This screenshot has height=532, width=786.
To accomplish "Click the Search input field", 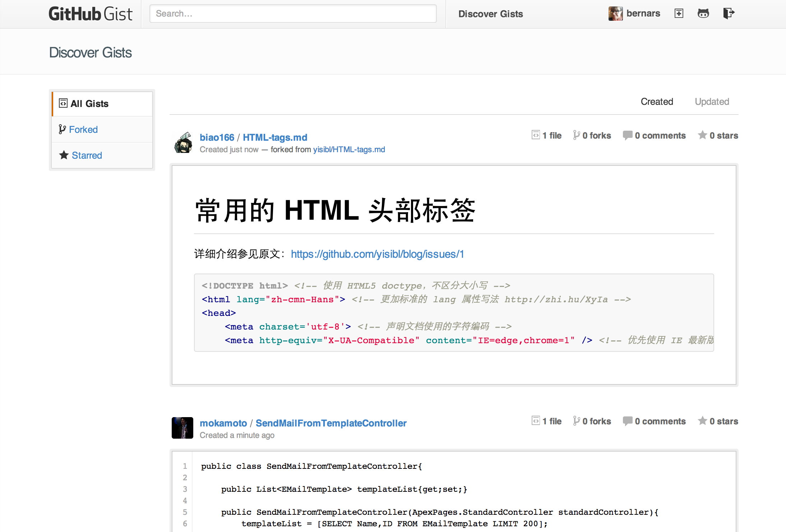I will [293, 14].
